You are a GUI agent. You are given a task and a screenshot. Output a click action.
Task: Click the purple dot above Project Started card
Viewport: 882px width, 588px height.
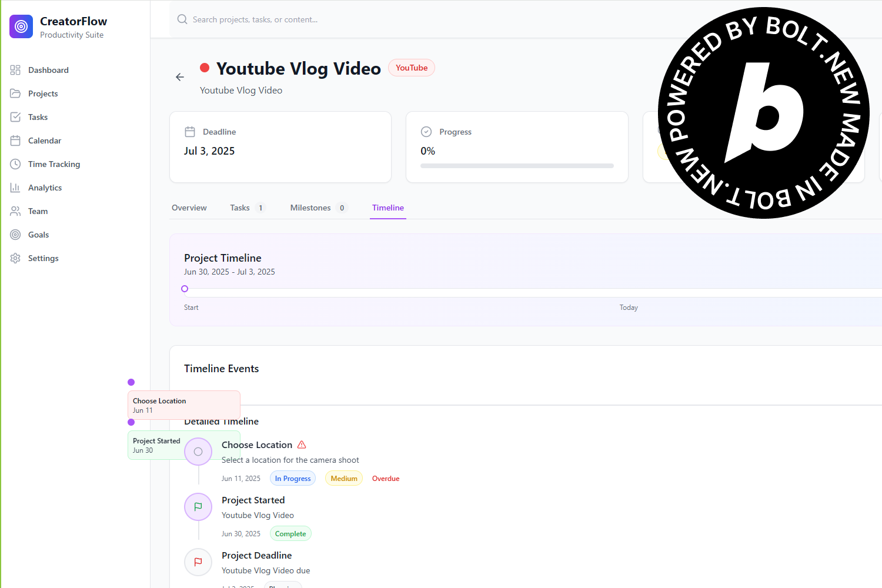pyautogui.click(x=131, y=422)
